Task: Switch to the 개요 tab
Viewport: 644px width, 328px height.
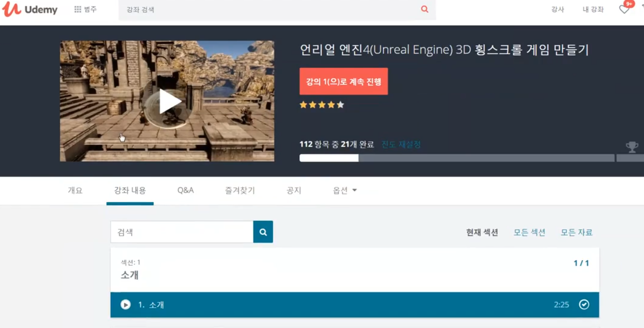Action: [x=75, y=190]
